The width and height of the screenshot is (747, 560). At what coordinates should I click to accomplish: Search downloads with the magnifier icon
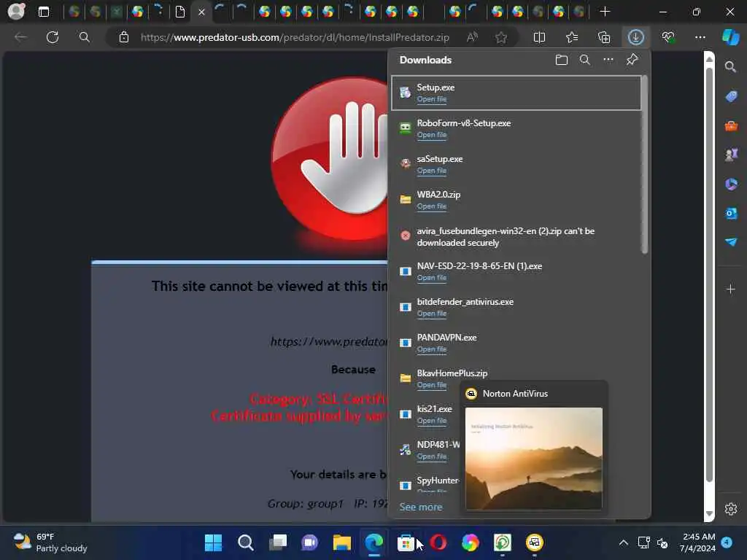tap(585, 60)
